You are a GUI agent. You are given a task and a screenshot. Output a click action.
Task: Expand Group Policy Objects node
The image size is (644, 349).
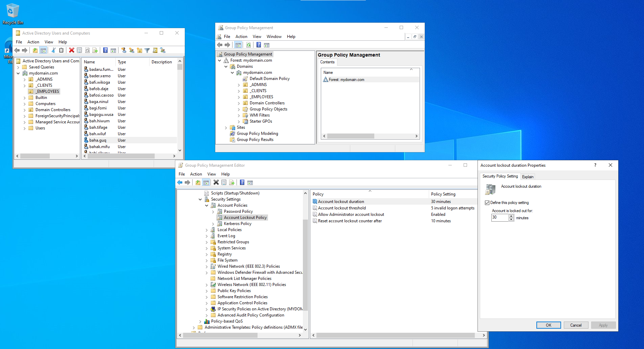point(239,109)
